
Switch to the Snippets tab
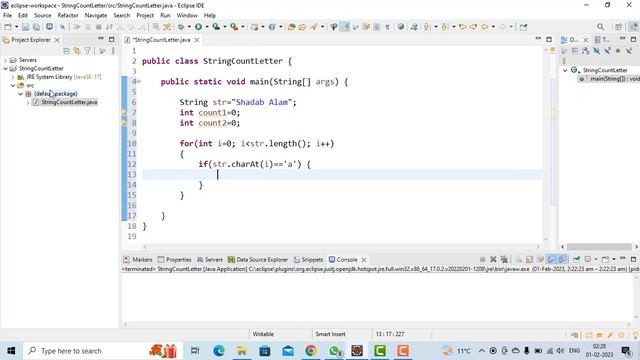308,260
